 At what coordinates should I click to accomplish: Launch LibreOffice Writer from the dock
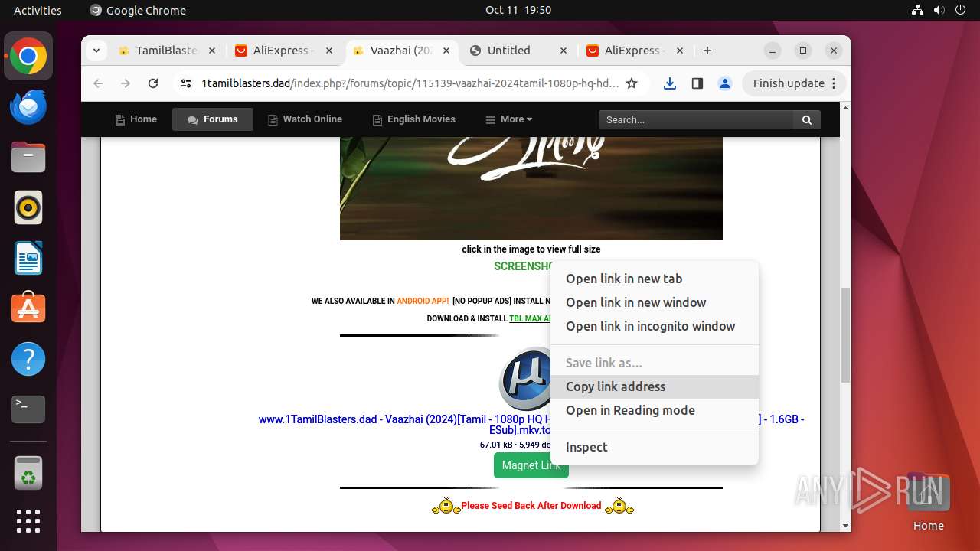[x=28, y=258]
